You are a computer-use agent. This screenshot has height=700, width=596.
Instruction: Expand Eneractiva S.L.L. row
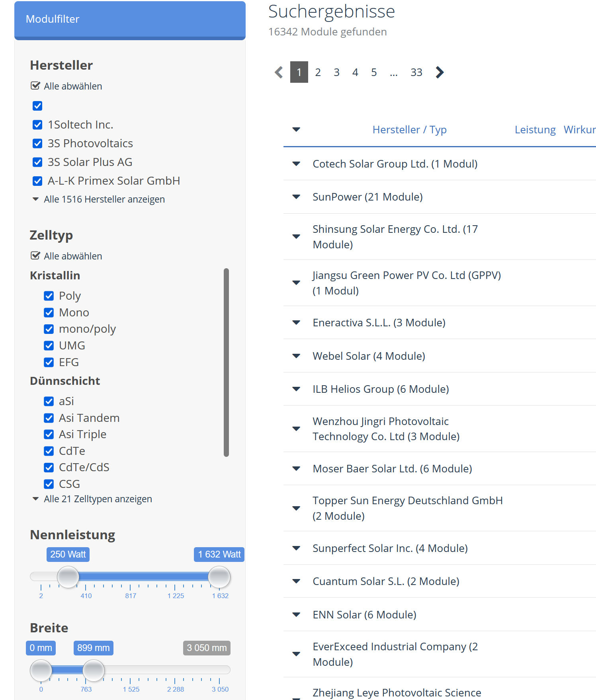click(296, 322)
